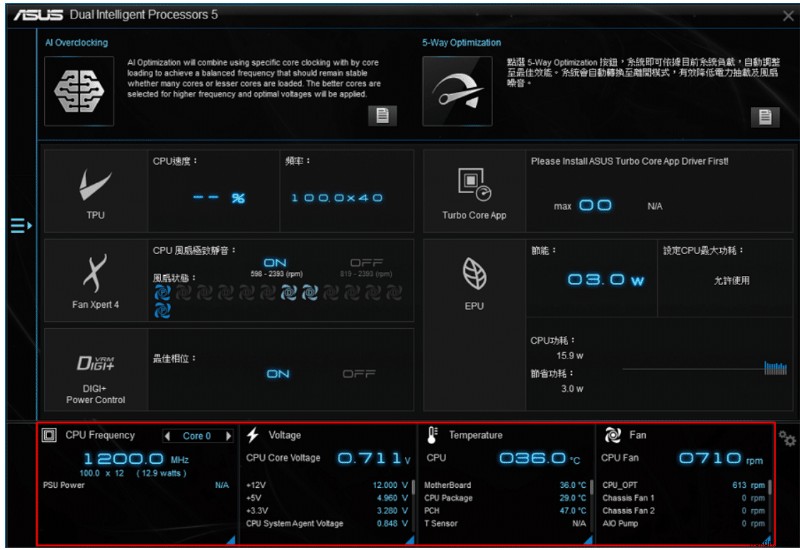The width and height of the screenshot is (800, 550).
Task: Click the EPU 03.0 w saving value
Action: tap(606, 280)
